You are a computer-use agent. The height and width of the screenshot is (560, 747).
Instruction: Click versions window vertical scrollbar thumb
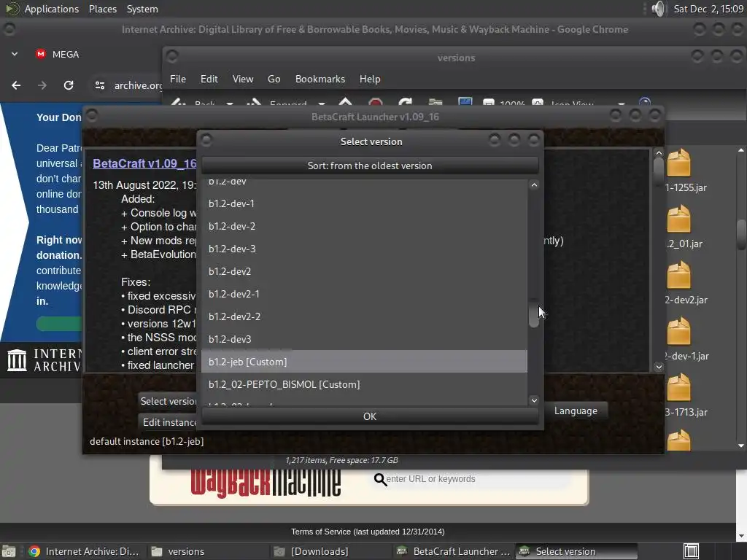(x=741, y=234)
